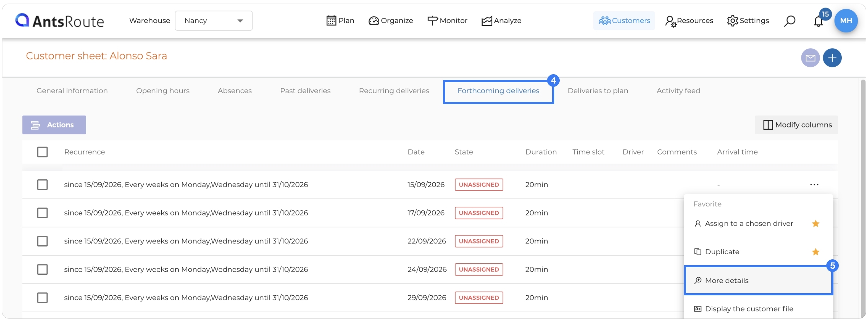Screen dimensions: 868x322
Task: Open notifications bell with 15 badge
Action: [x=819, y=21]
